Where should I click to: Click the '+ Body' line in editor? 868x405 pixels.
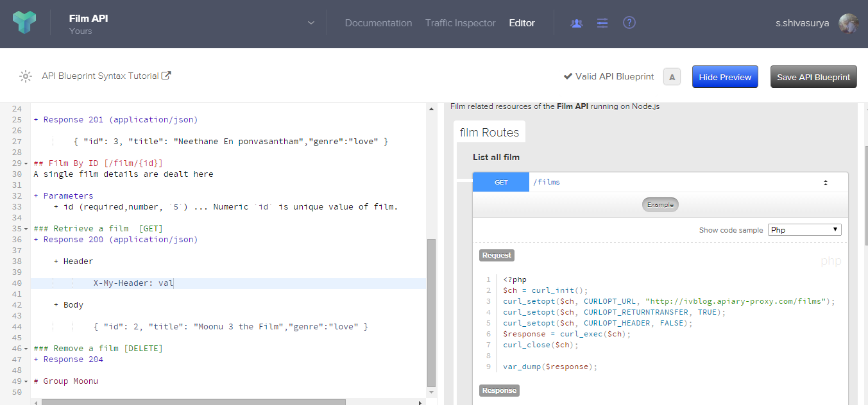(x=69, y=305)
